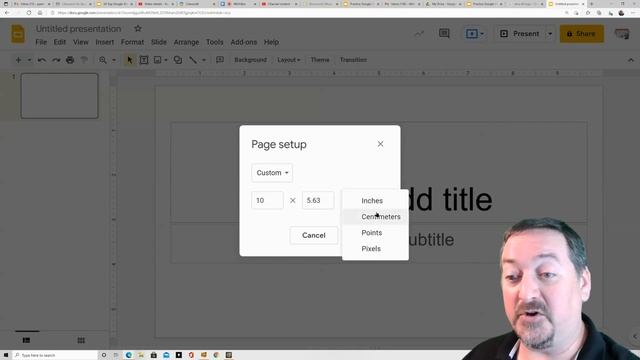The width and height of the screenshot is (640, 360).
Task: Switch to filmstrip view icon
Action: click(x=27, y=340)
